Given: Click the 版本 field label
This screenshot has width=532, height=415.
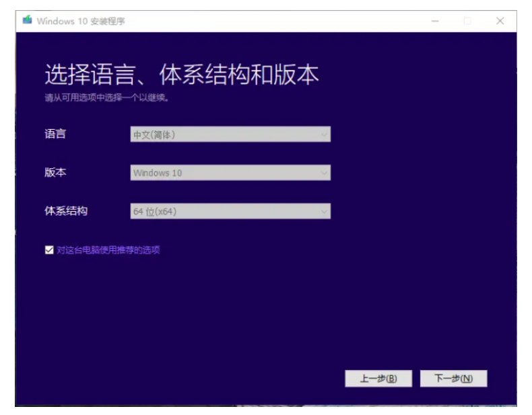Looking at the screenshot, I should (x=55, y=172).
